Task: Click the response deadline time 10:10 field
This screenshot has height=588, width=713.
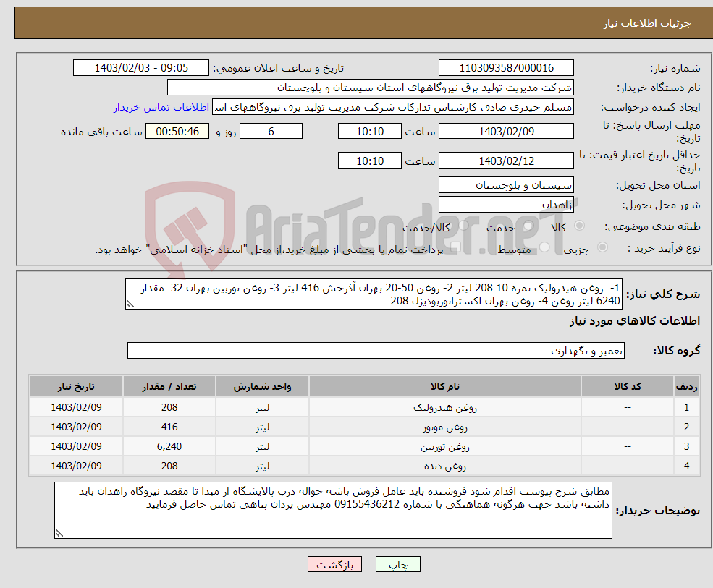Action: tap(370, 132)
